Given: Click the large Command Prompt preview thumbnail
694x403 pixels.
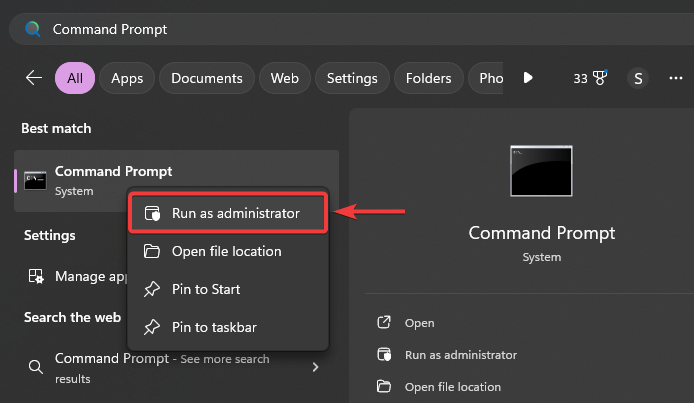Looking at the screenshot, I should (541, 172).
